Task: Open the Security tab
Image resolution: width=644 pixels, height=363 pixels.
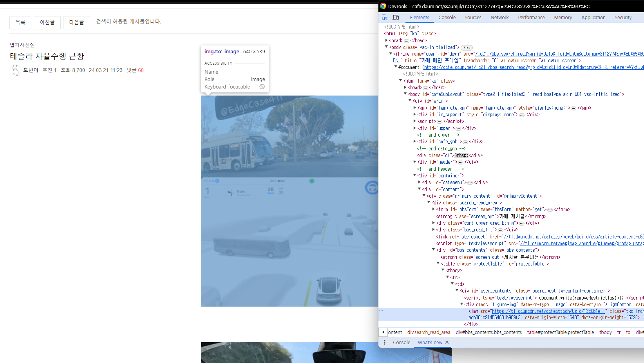Action: 623,18
